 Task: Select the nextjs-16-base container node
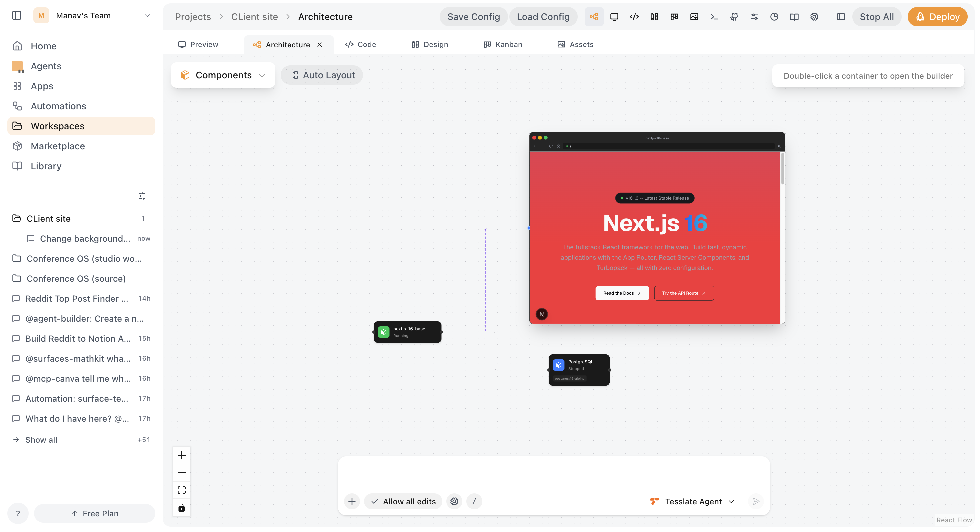click(x=407, y=332)
